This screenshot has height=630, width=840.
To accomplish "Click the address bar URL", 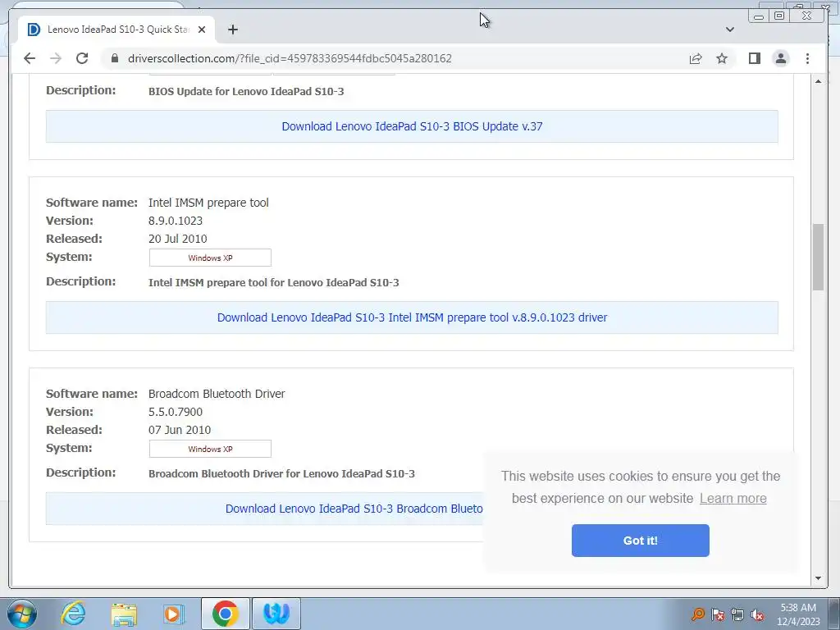I will click(x=290, y=58).
